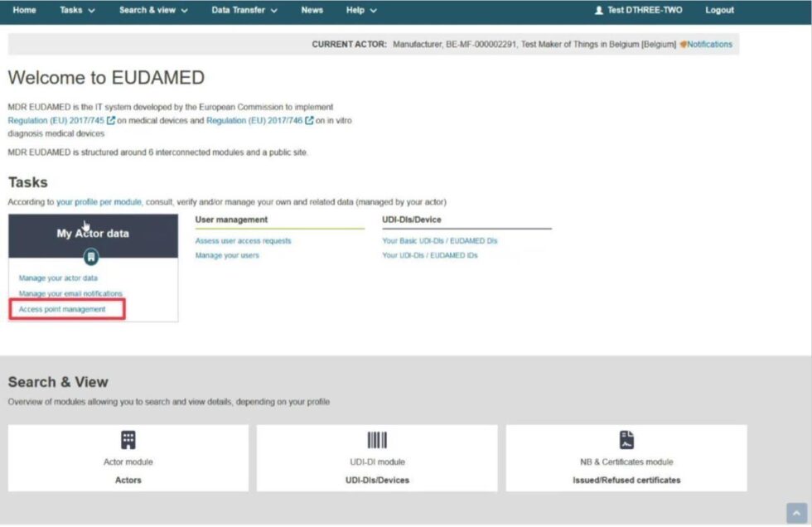Select the UDI-DI module barcode icon
Image resolution: width=812 pixels, height=527 pixels.
[377, 438]
